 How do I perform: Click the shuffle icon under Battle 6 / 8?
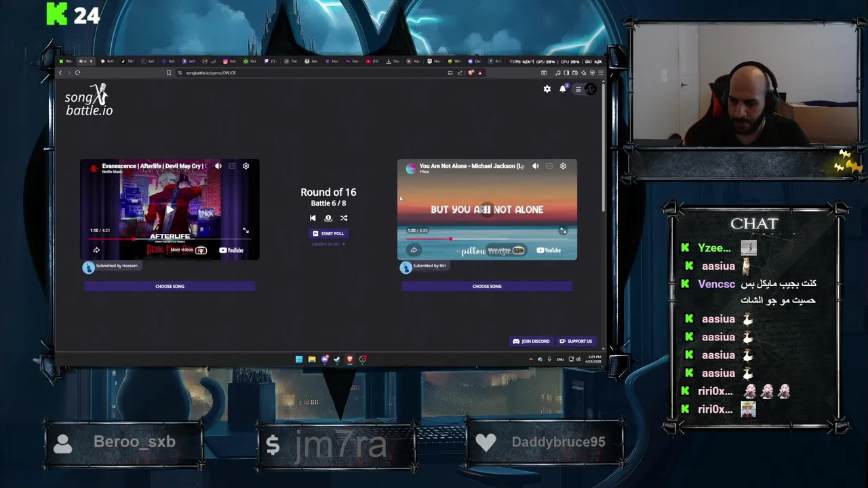coord(344,218)
